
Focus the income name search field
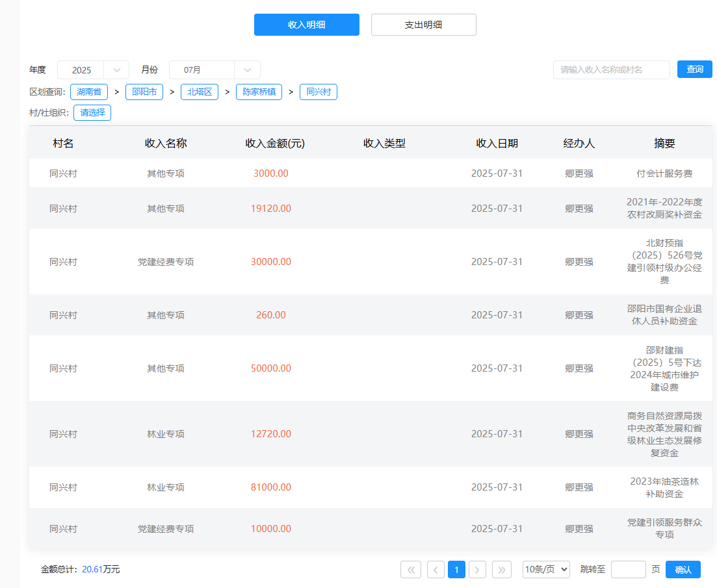click(611, 70)
